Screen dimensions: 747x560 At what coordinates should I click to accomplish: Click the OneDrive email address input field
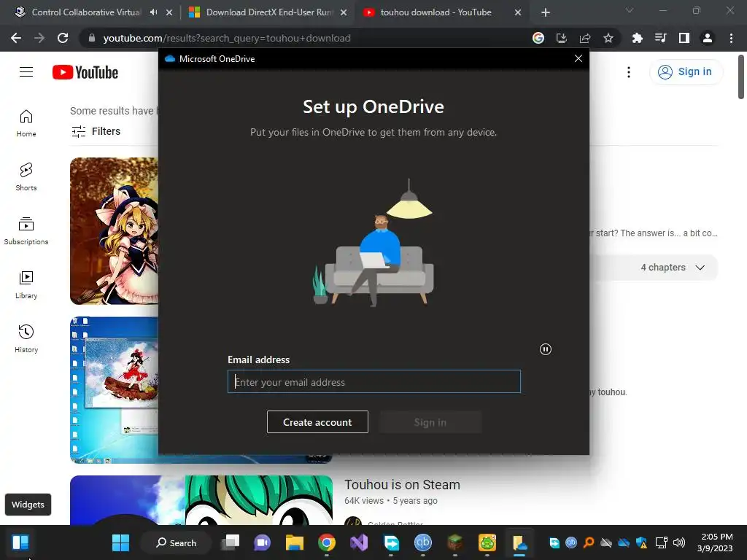tap(374, 381)
